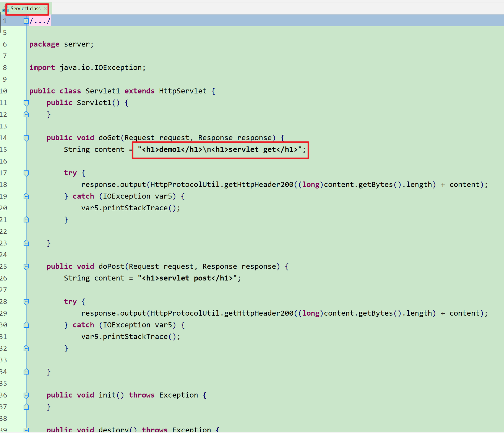Screen dimensions: 504x433
Task: Click line number 15 in the gutter
Action: [4, 150]
